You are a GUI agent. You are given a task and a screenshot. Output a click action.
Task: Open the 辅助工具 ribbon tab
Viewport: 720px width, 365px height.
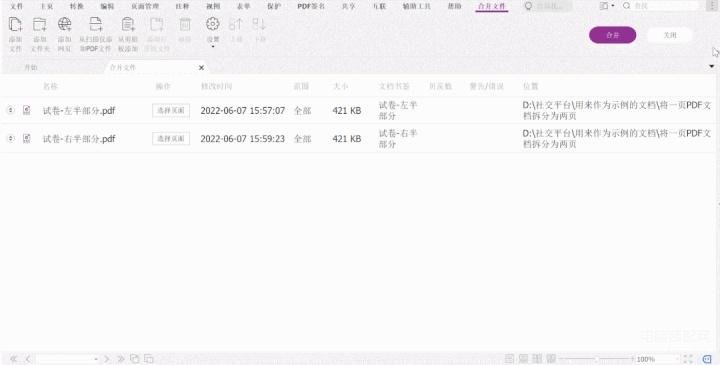click(417, 6)
